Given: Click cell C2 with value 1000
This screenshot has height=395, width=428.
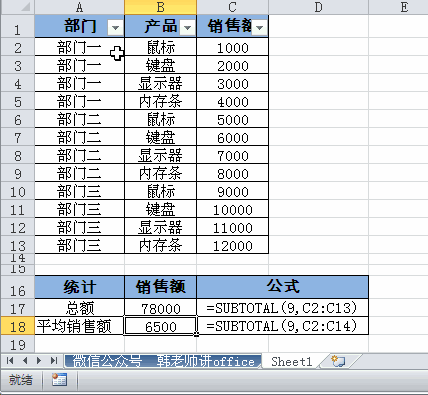Looking at the screenshot, I should point(233,47).
